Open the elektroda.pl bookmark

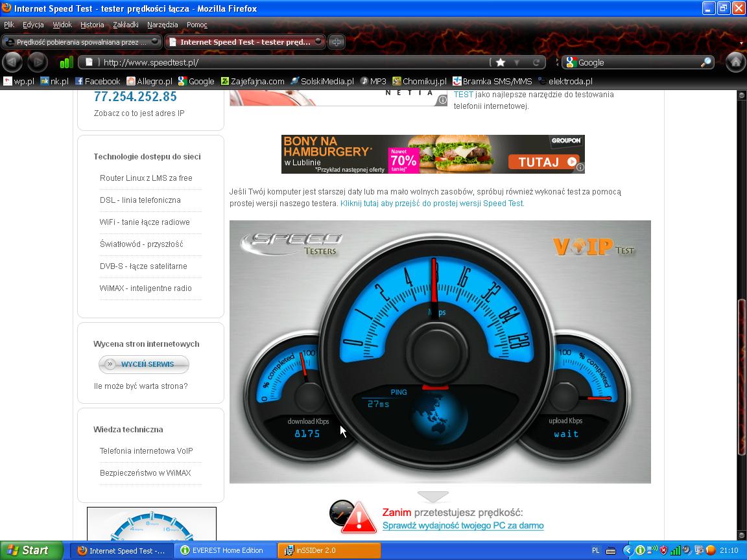[x=565, y=82]
